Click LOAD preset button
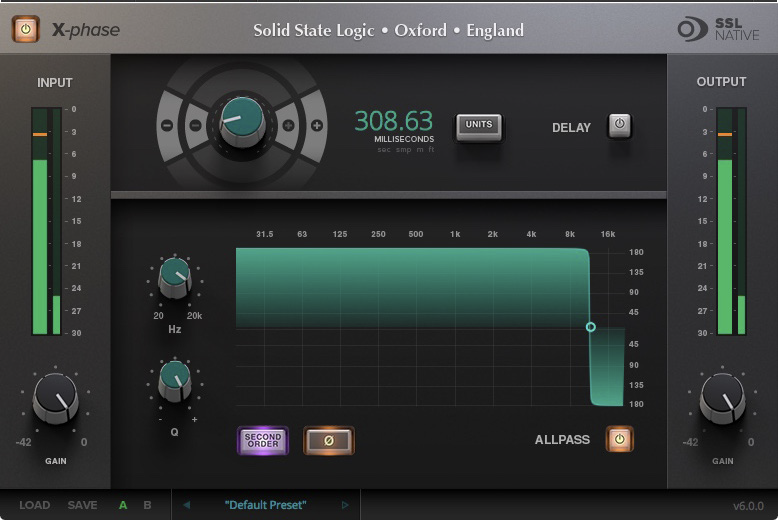The height and width of the screenshot is (520, 778). pyautogui.click(x=35, y=505)
